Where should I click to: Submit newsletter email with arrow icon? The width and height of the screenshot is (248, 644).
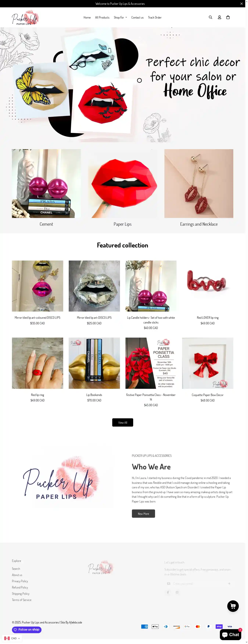[x=229, y=583]
